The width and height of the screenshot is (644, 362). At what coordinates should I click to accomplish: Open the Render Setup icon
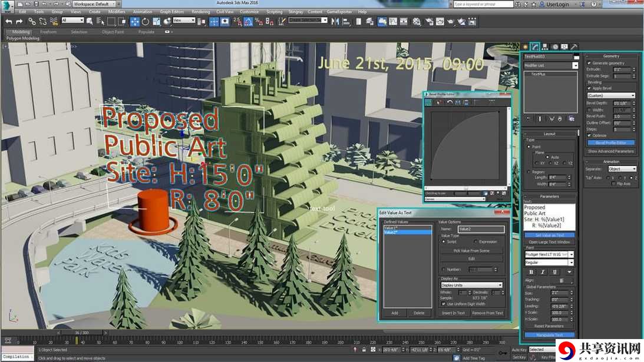(x=429, y=21)
